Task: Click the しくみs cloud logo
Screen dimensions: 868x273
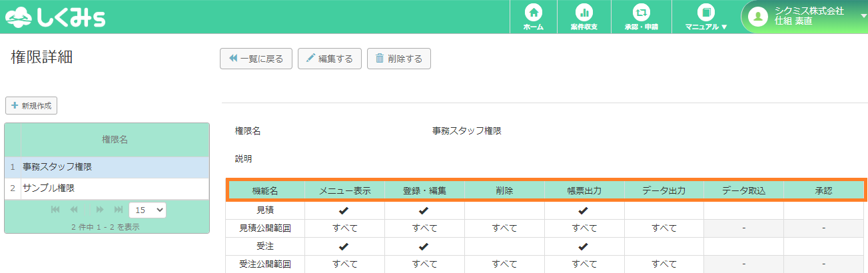Action: (55, 17)
